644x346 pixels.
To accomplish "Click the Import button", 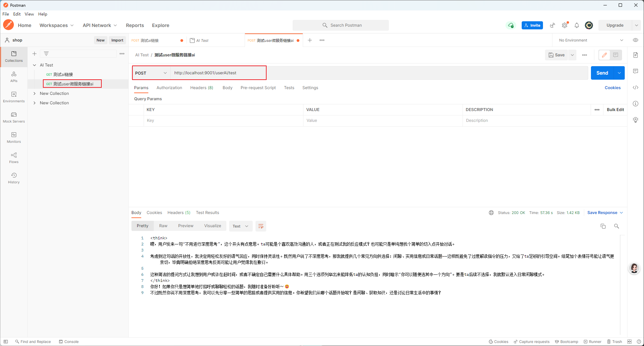I will pos(117,40).
